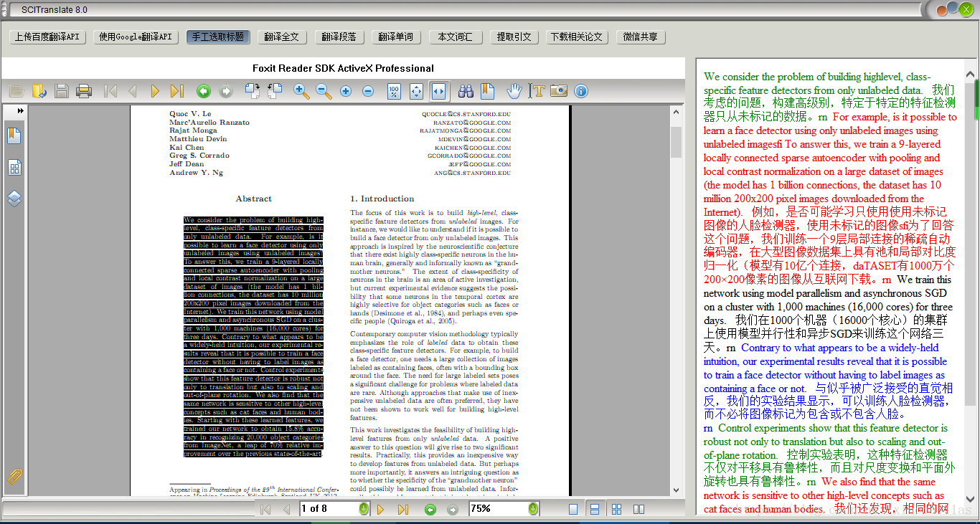Switch to two-page side-by-side layout
Image resolution: width=980 pixels, height=524 pixels.
(638, 509)
